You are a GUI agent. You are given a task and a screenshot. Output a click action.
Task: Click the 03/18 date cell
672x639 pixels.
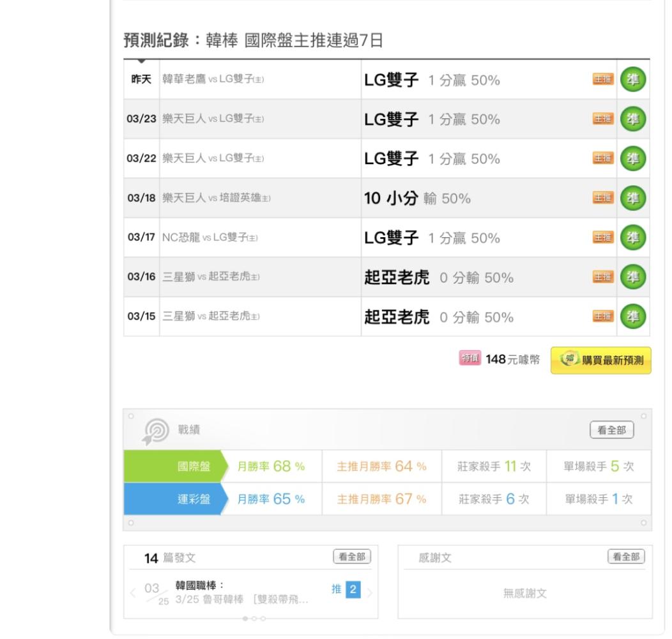(x=141, y=197)
